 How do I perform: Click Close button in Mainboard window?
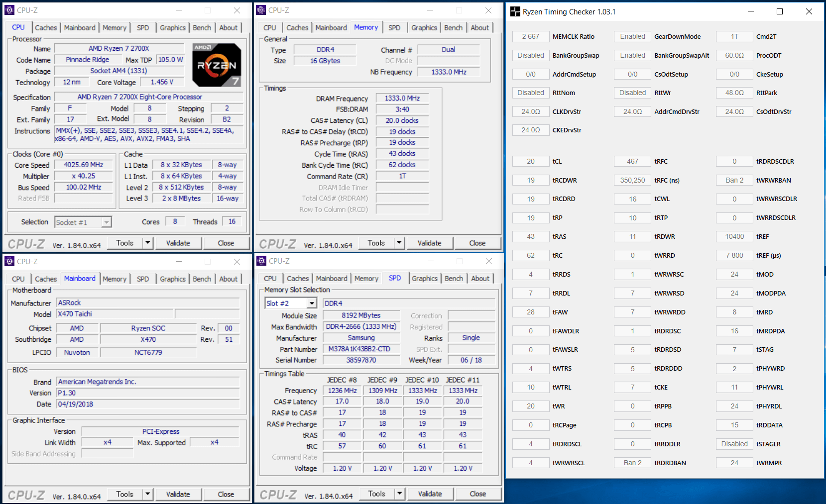(226, 494)
